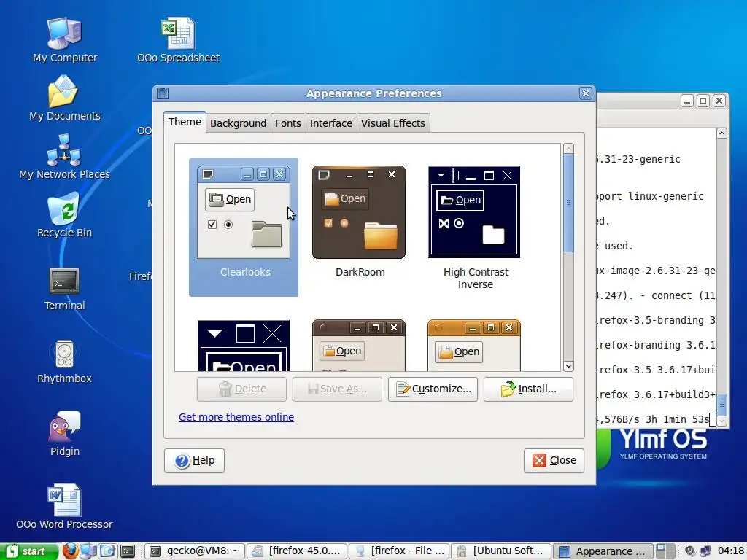Click the Customize... button

pos(433,389)
